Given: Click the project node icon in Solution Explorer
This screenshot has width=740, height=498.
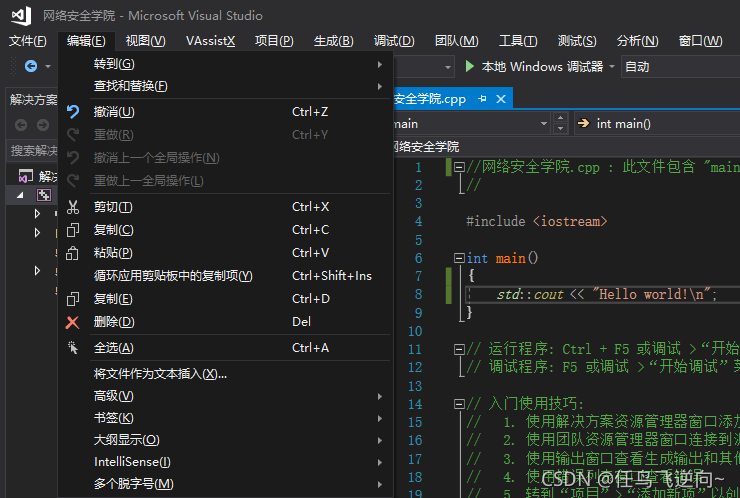Looking at the screenshot, I should coord(44,194).
